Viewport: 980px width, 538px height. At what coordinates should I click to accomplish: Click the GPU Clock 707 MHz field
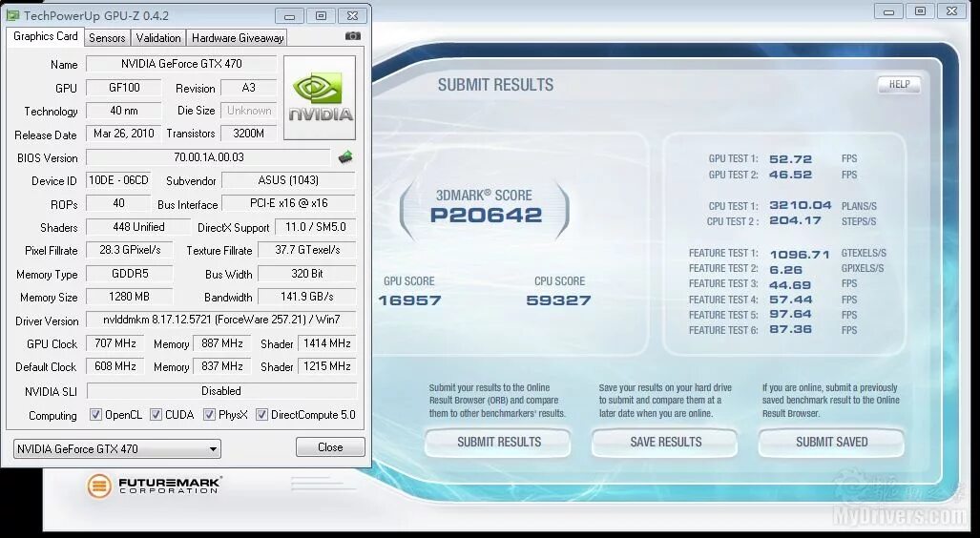coord(115,343)
